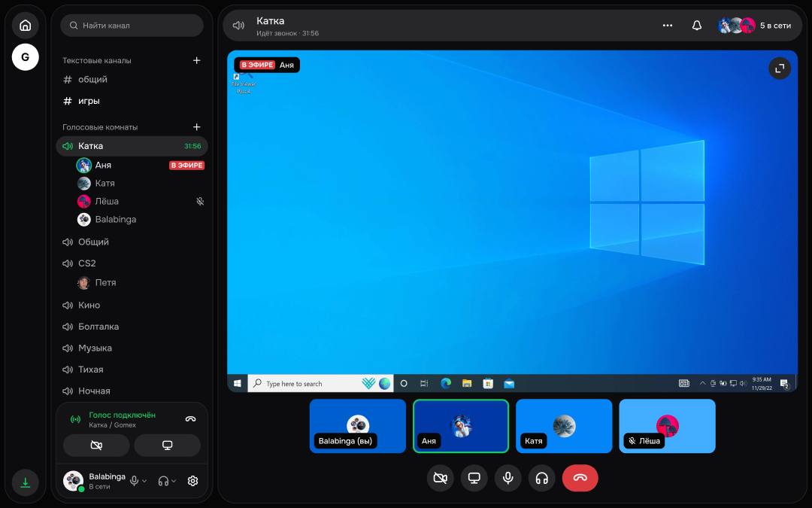Select Катя's participant tile
Screen dimensions: 812x508
564,426
